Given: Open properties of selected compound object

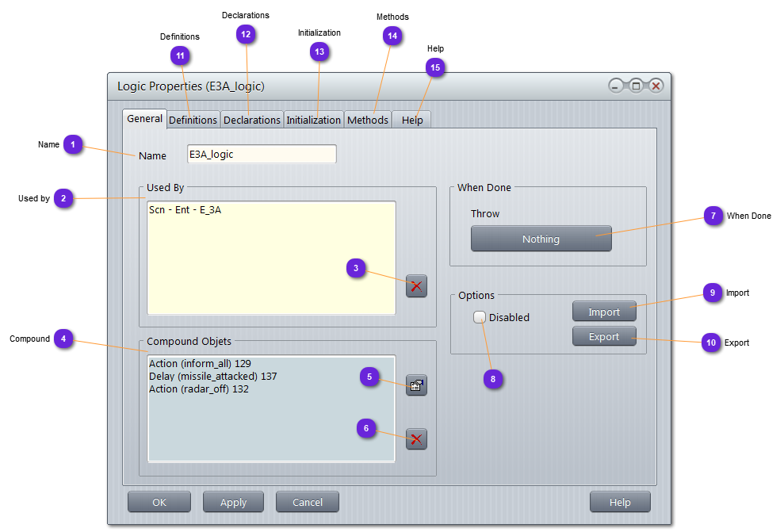Looking at the screenshot, I should pyautogui.click(x=416, y=386).
